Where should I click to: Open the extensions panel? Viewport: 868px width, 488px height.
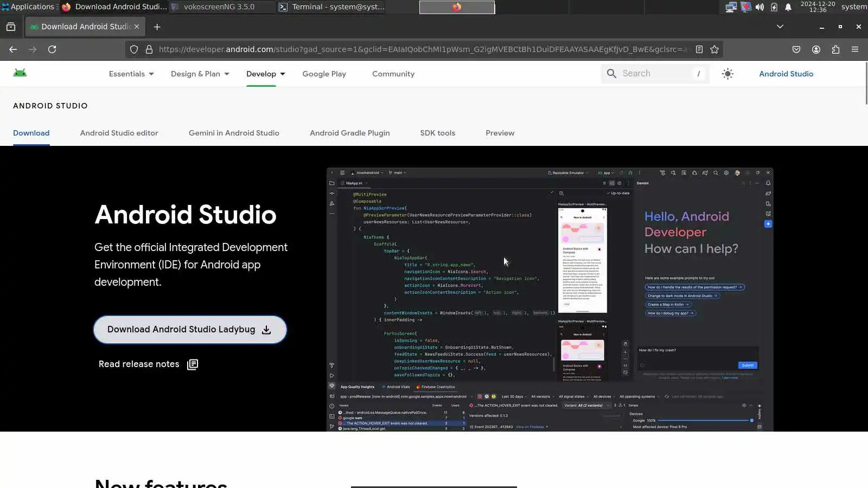[835, 49]
